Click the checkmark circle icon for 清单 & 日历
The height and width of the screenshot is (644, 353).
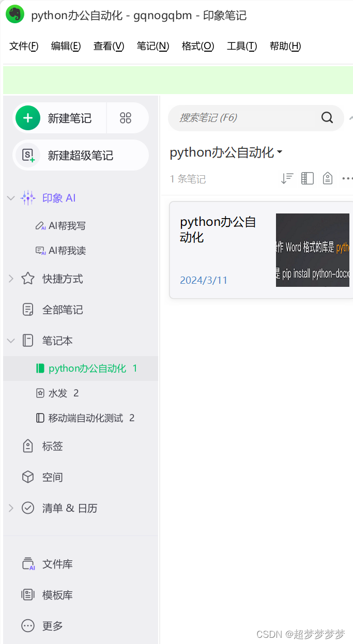pos(28,508)
